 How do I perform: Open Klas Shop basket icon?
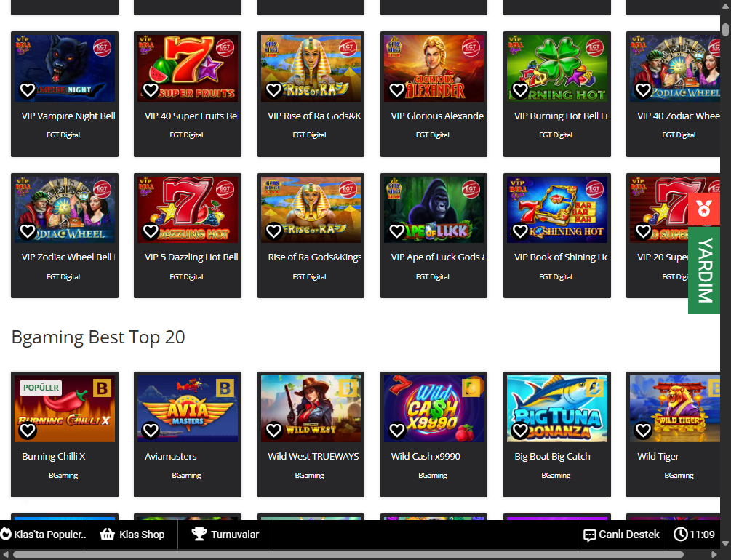(107, 535)
